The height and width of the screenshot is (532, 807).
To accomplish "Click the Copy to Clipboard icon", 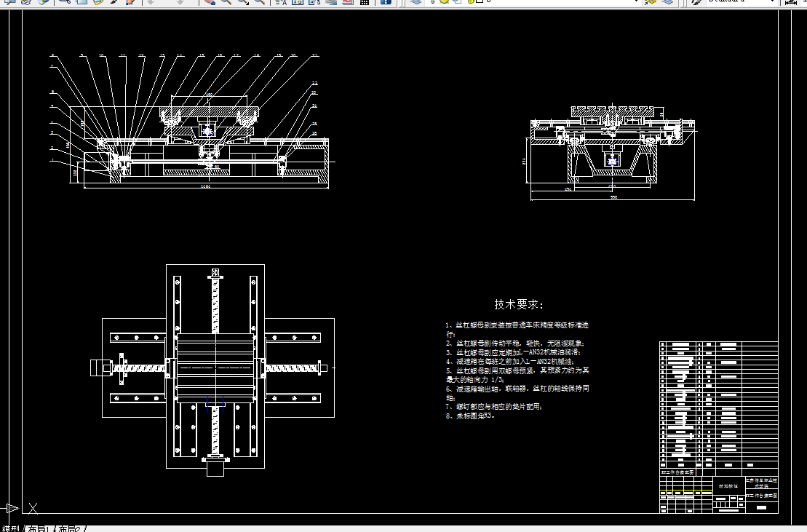I will (81, 3).
